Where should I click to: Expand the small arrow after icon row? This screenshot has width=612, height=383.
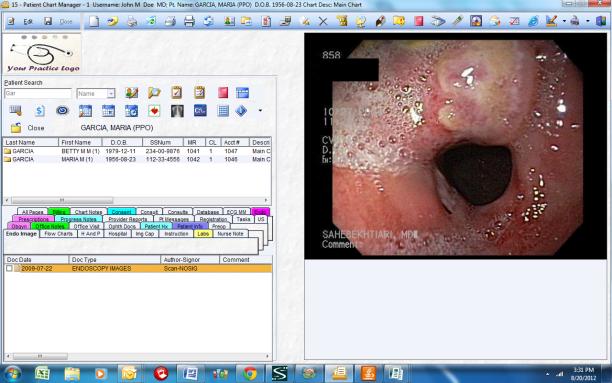(260, 111)
